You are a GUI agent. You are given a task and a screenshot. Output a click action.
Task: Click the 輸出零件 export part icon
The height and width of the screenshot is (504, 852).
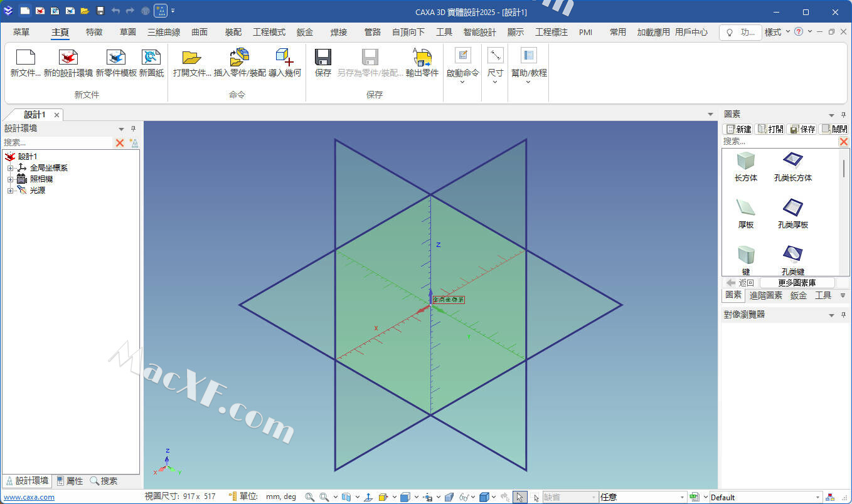coord(422,58)
